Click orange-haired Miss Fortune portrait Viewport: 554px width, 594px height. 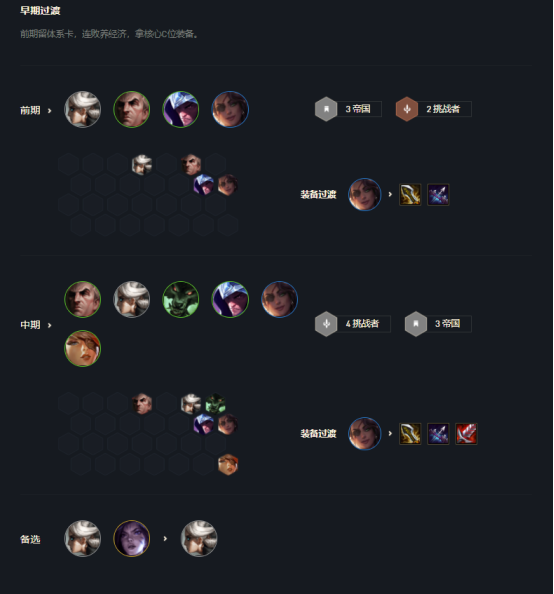click(83, 349)
